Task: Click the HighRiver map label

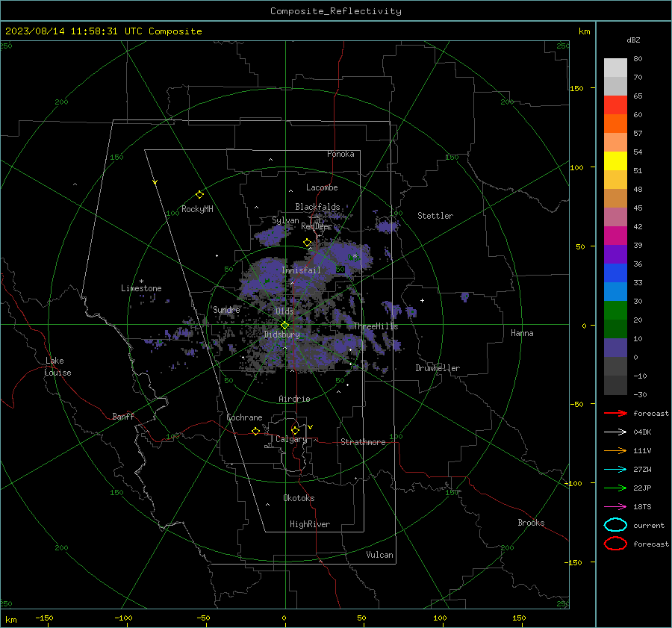Action: tap(310, 524)
